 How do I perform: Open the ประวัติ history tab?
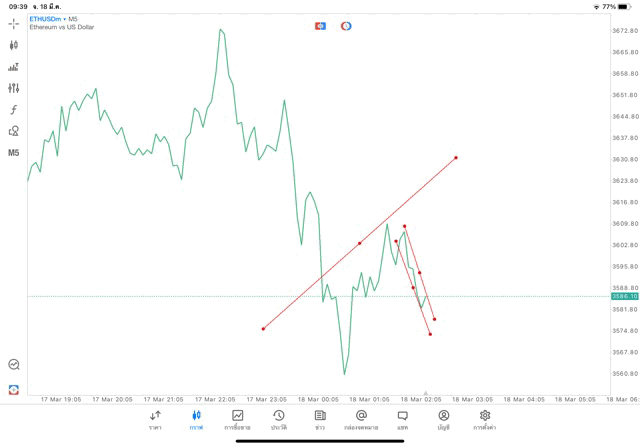click(x=279, y=420)
